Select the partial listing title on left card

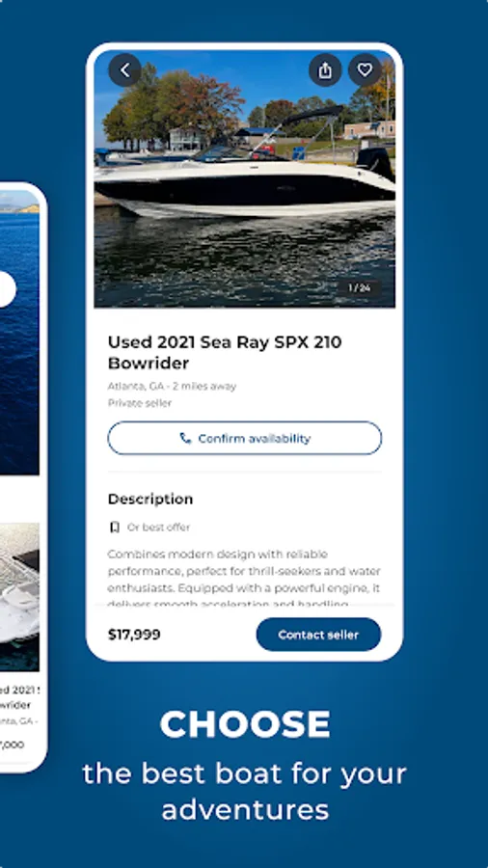click(x=19, y=697)
